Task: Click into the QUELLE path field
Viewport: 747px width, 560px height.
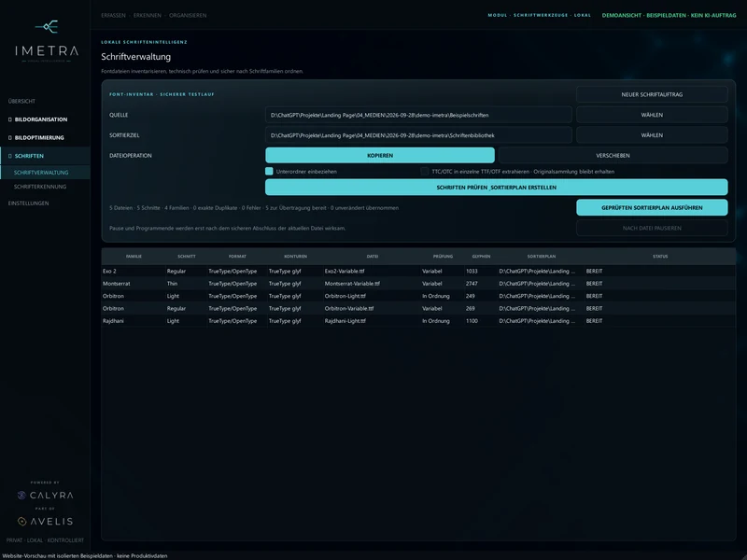Action: 418,115
